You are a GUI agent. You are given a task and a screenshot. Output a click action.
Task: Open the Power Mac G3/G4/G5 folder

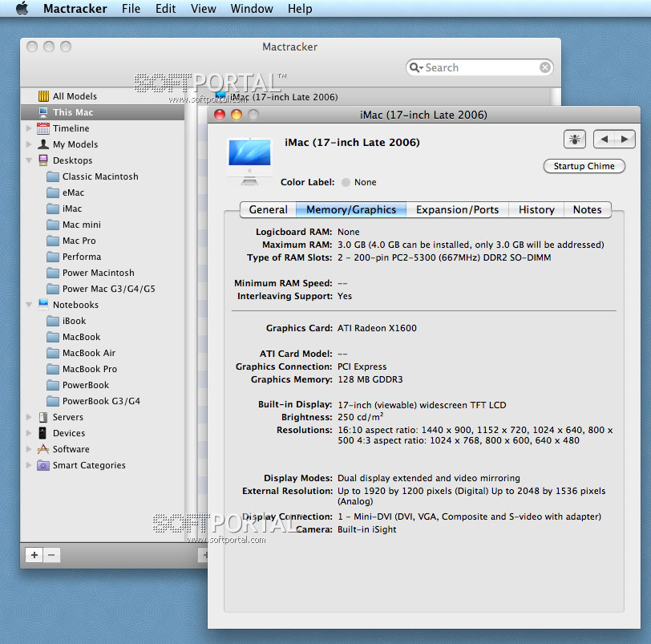click(x=102, y=289)
